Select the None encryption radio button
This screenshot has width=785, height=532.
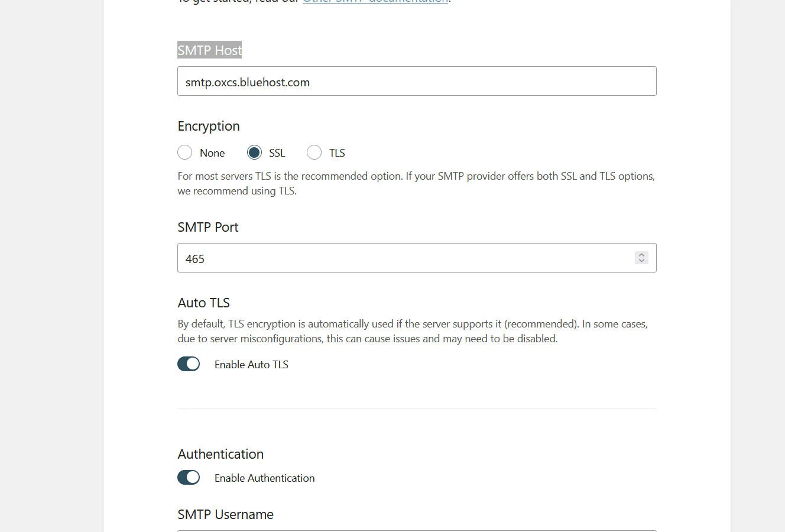185,153
